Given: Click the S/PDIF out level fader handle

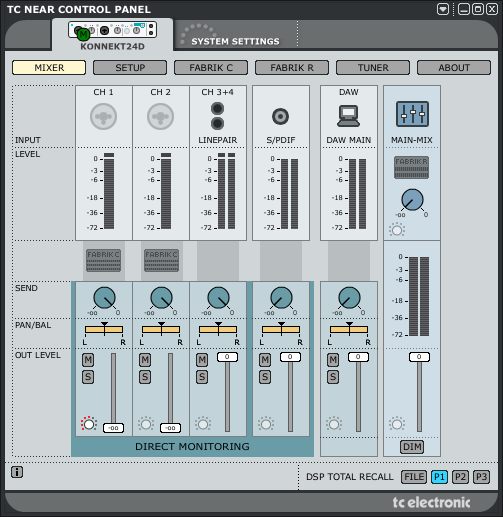Looking at the screenshot, I should point(290,357).
